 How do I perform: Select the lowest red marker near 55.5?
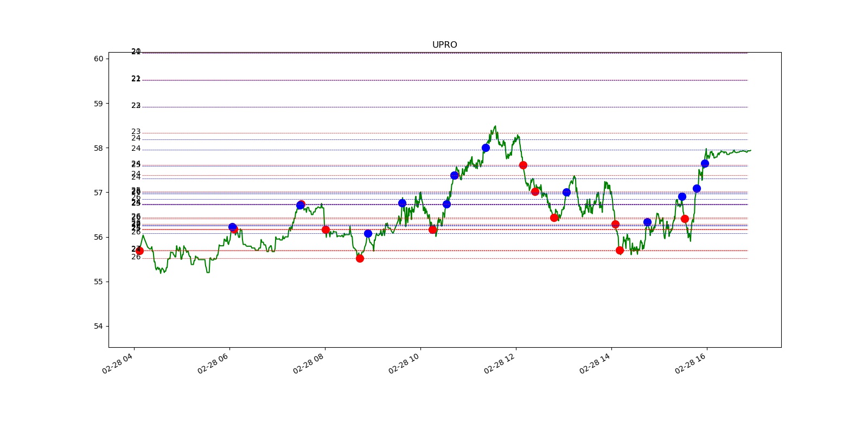click(360, 258)
